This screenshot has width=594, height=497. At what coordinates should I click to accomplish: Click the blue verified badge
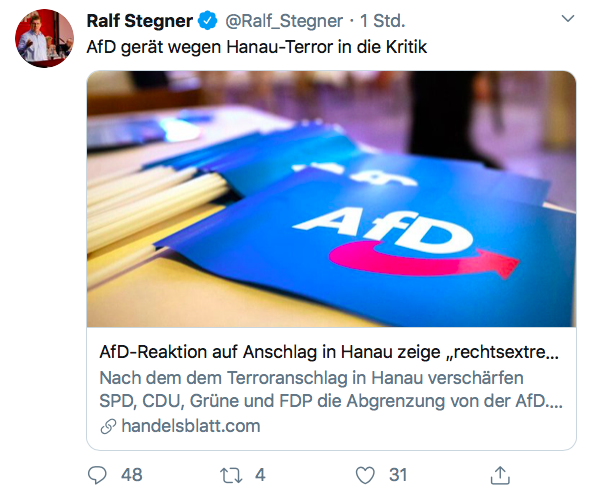[208, 20]
